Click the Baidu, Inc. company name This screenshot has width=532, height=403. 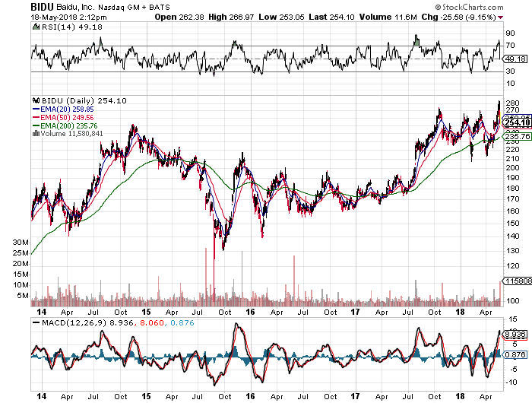coord(76,7)
